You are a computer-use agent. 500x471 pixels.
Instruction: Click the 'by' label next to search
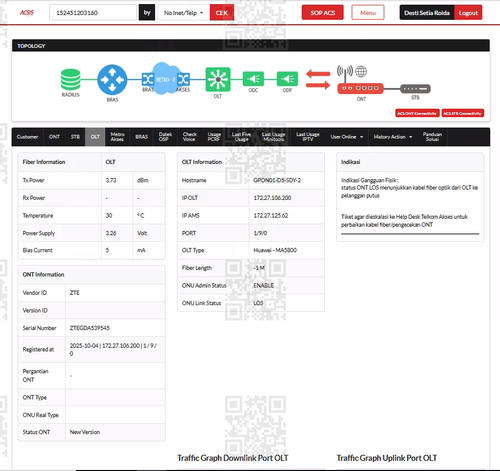(x=147, y=13)
